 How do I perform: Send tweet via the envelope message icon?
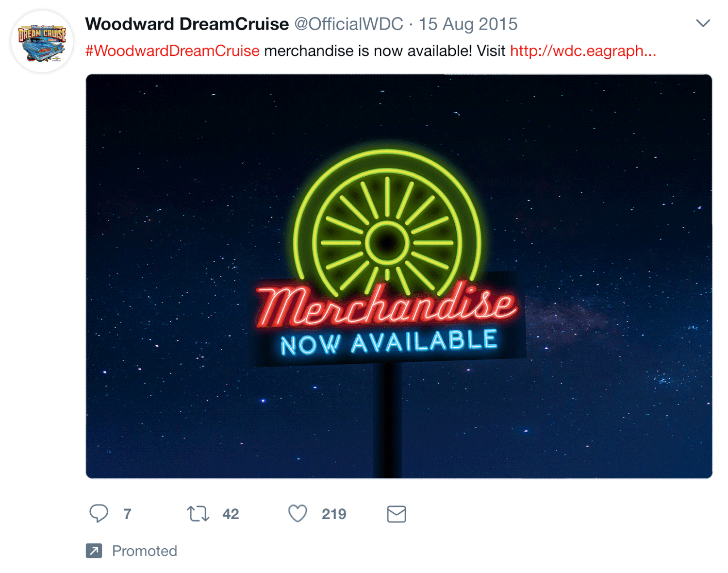(397, 514)
